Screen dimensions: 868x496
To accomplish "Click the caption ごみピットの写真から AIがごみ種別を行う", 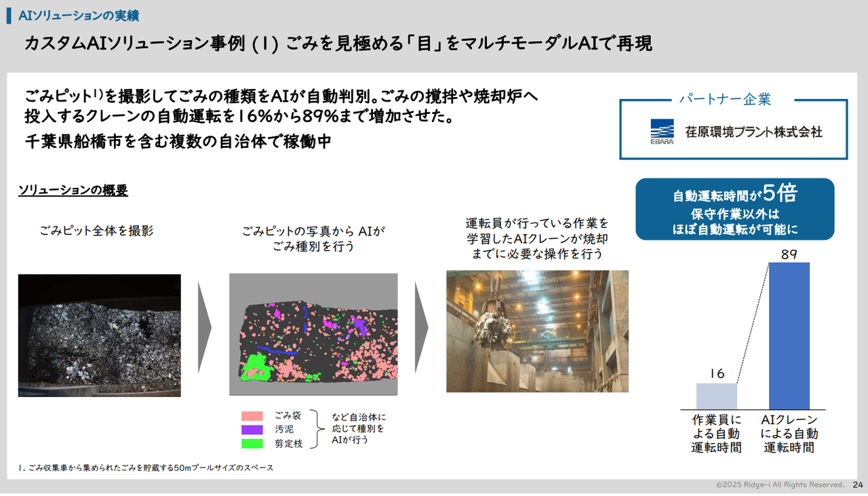I will point(313,239).
